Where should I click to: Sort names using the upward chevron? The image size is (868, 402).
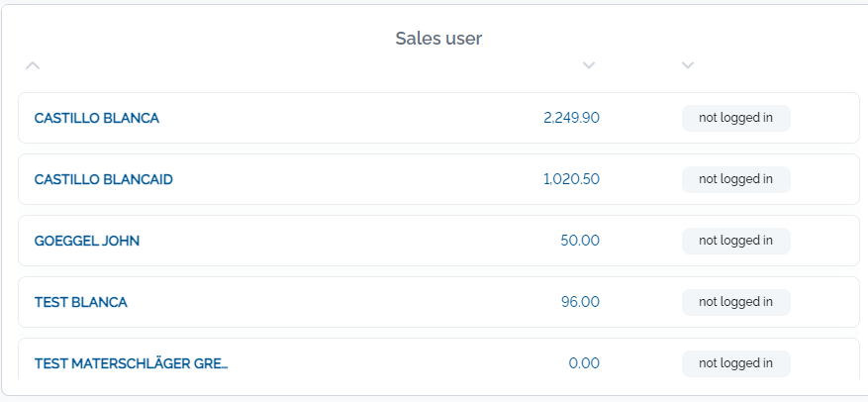tap(33, 65)
